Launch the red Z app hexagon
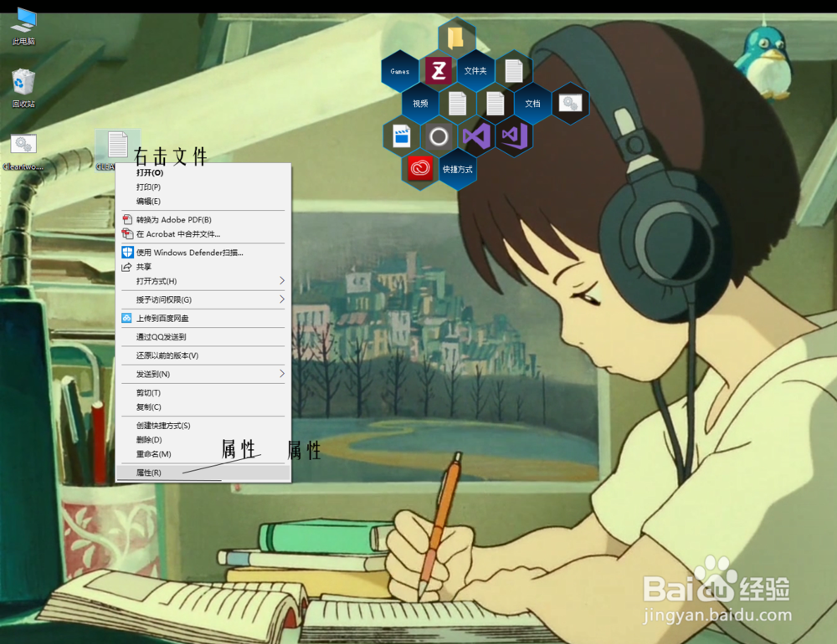Screen dimensions: 837x644 (439, 70)
